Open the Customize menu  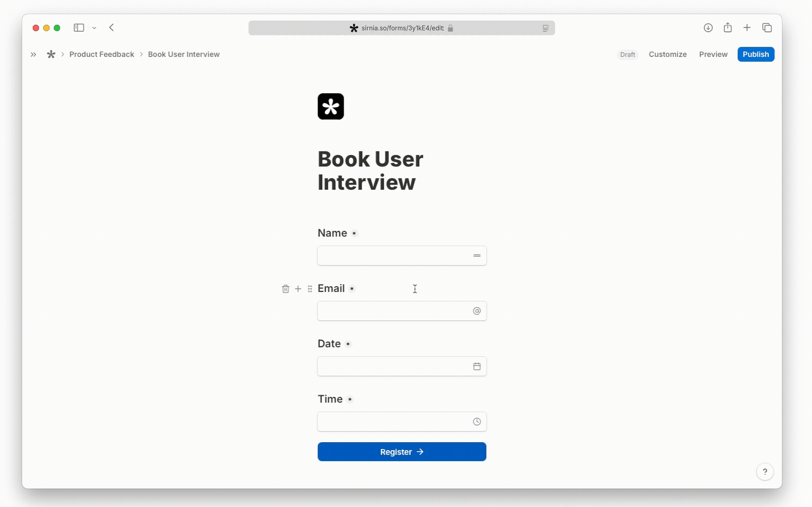[x=668, y=54]
